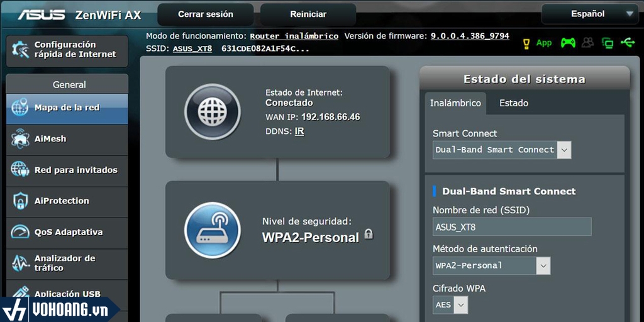Image resolution: width=644 pixels, height=322 pixels.
Task: Click the ASUS logo
Action: coord(41,15)
